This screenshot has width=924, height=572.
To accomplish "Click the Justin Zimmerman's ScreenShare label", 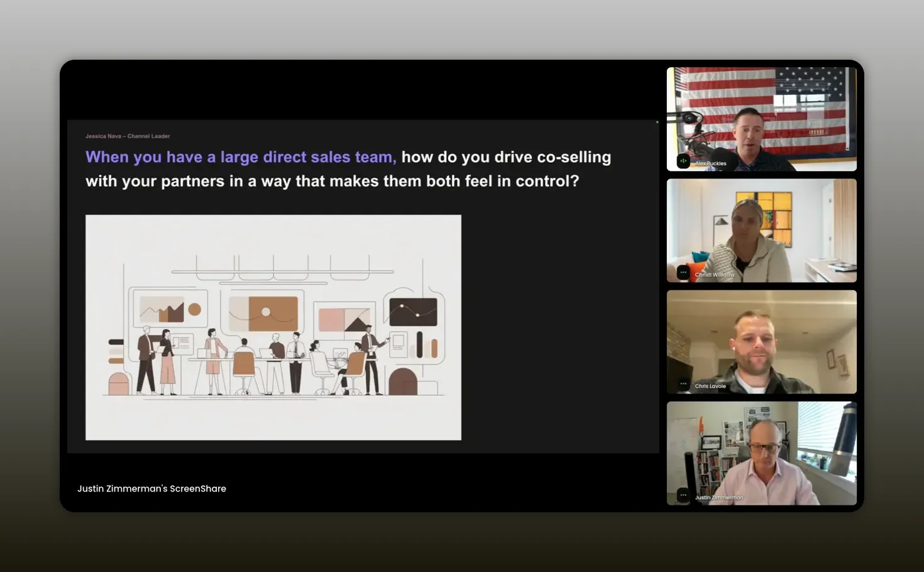I will (x=151, y=488).
